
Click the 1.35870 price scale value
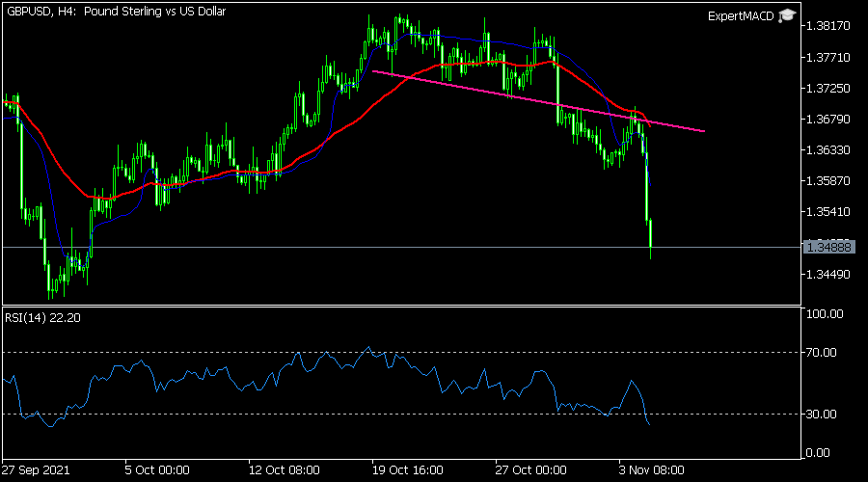point(828,181)
